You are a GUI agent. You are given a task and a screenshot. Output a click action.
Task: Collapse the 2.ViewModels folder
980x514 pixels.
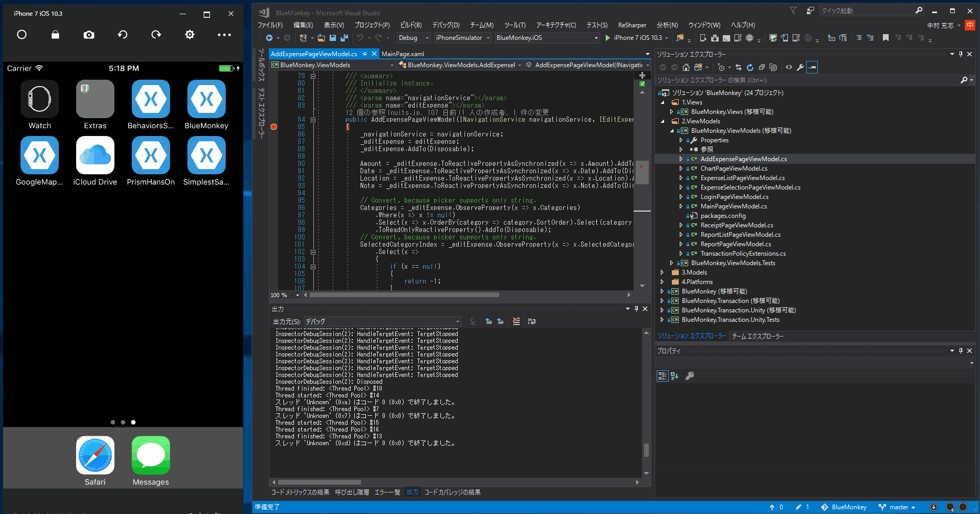coord(662,121)
